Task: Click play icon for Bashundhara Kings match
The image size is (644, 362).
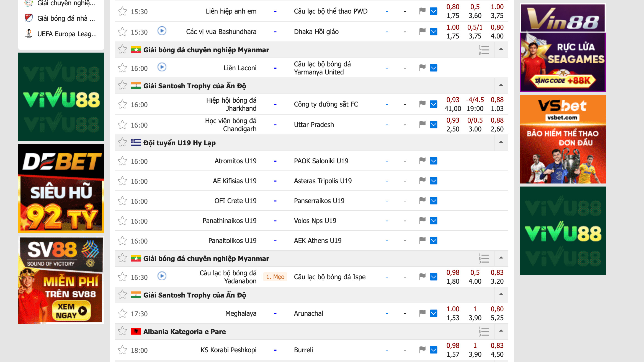Action: (162, 31)
